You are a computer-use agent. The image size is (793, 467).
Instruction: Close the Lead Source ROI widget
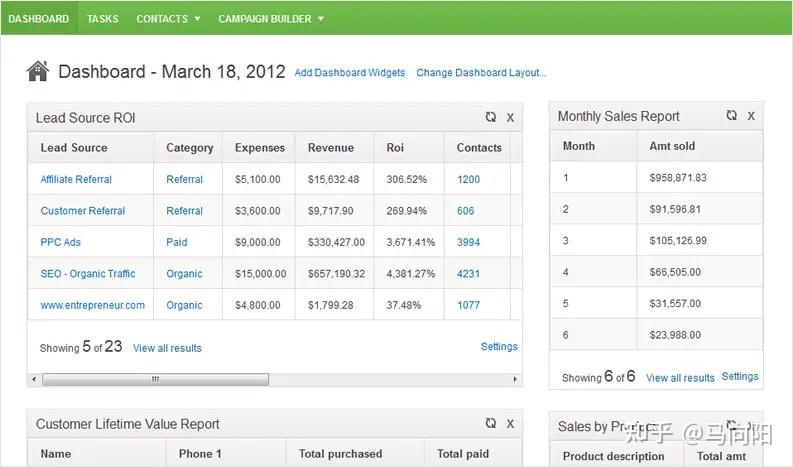510,118
